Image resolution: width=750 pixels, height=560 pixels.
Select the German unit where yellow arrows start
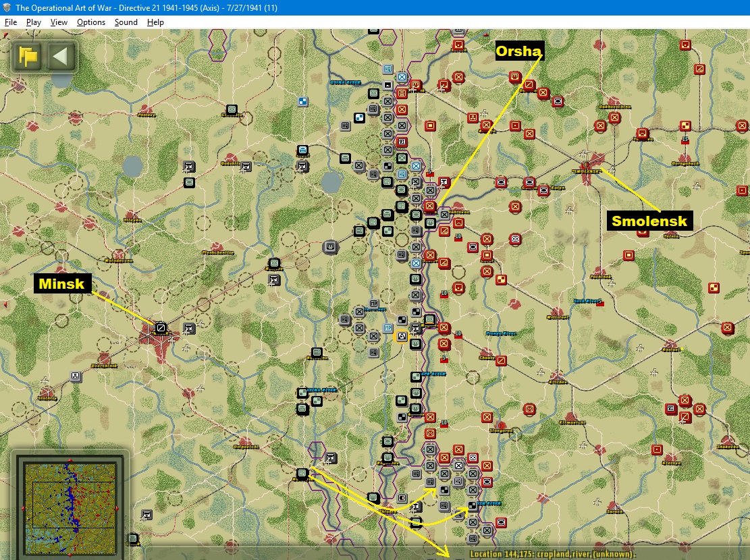coord(302,474)
